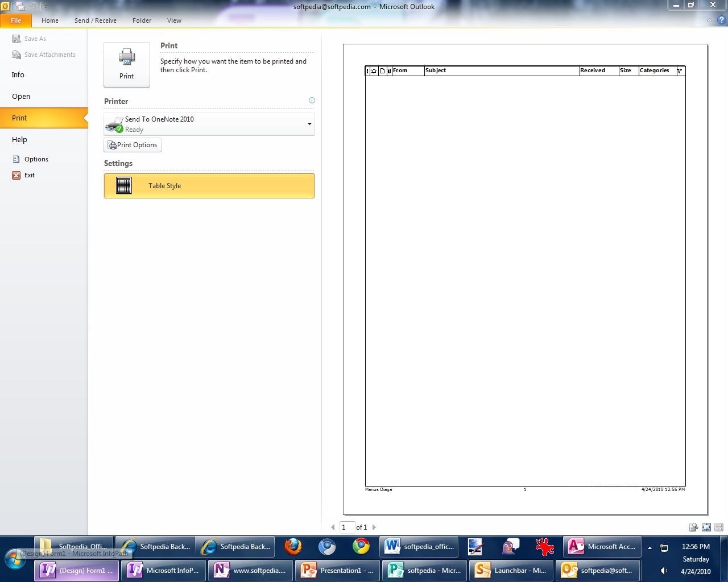Open Outlook Help question mark icon
Viewport: 728px width, 582px height.
pyautogui.click(x=721, y=20)
